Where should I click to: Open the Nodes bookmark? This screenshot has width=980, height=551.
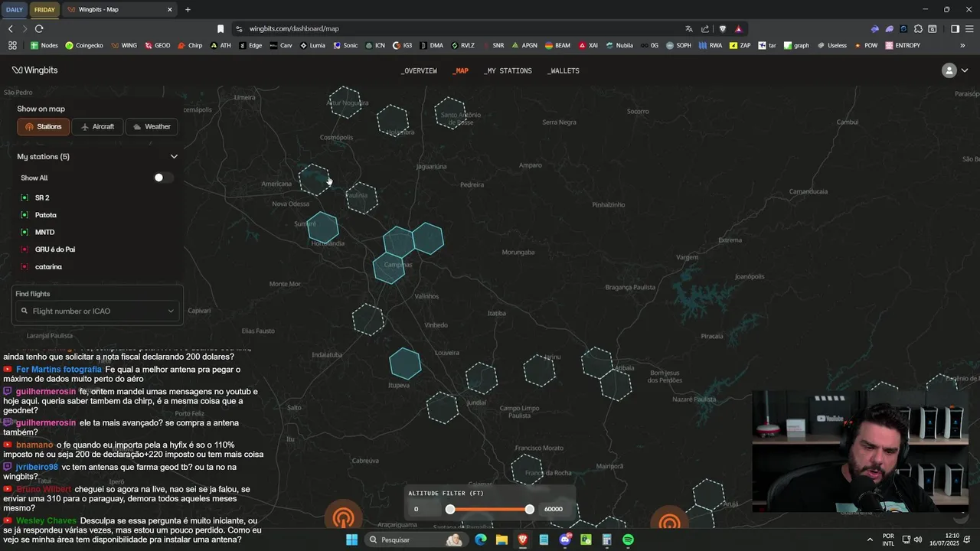point(44,45)
